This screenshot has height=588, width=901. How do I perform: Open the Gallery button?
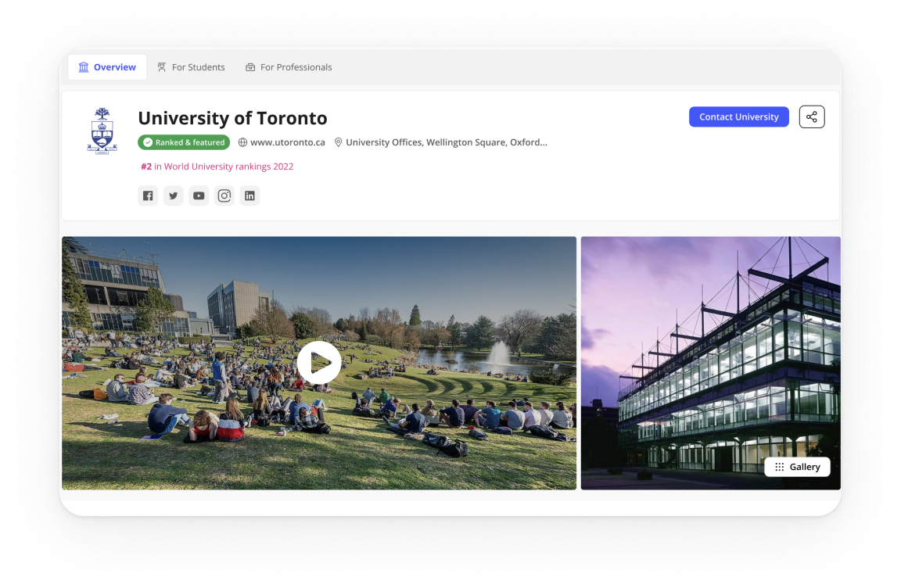coord(797,467)
